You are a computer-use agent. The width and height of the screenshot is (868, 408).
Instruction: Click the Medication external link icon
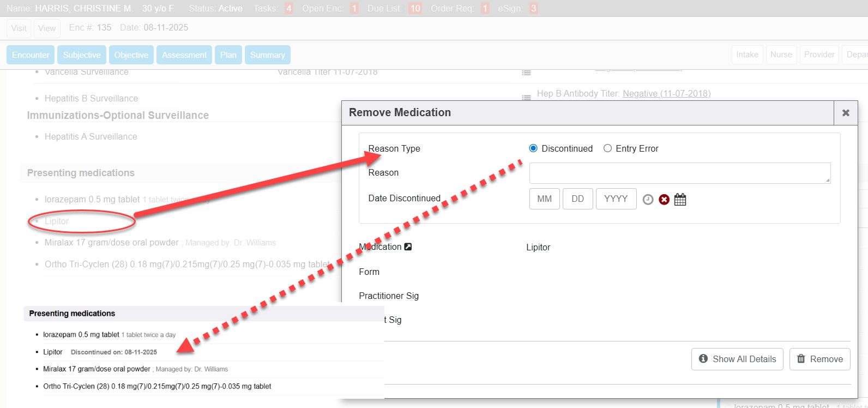point(408,247)
